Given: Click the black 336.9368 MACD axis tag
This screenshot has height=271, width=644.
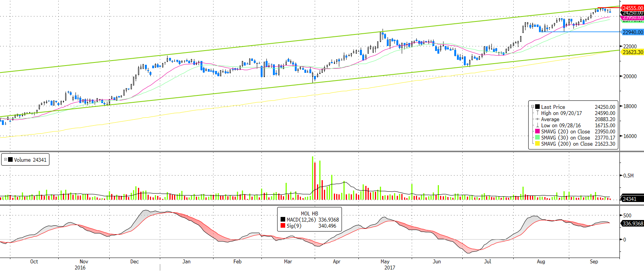Looking at the screenshot, I should point(632,223).
